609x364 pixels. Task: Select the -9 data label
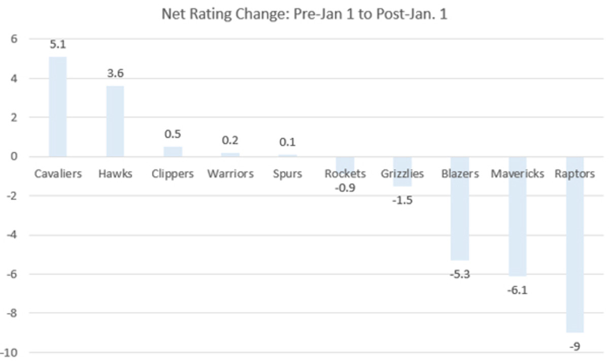574,347
